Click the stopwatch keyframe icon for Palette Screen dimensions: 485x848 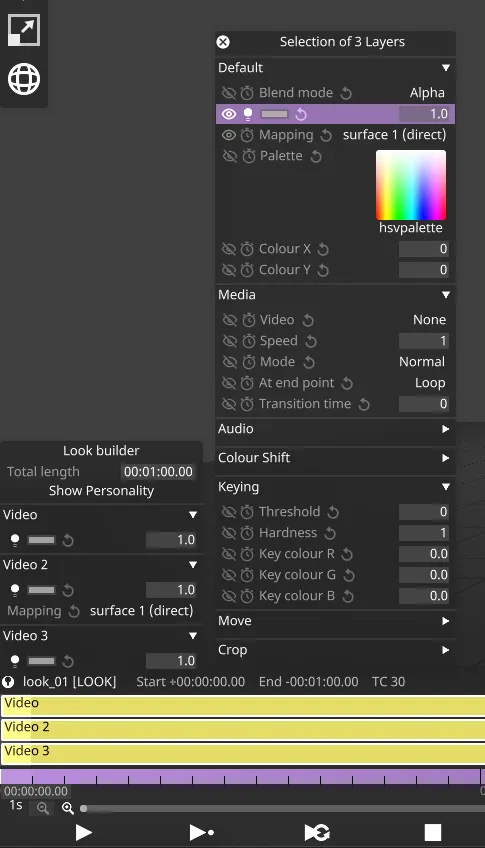pyautogui.click(x=249, y=156)
